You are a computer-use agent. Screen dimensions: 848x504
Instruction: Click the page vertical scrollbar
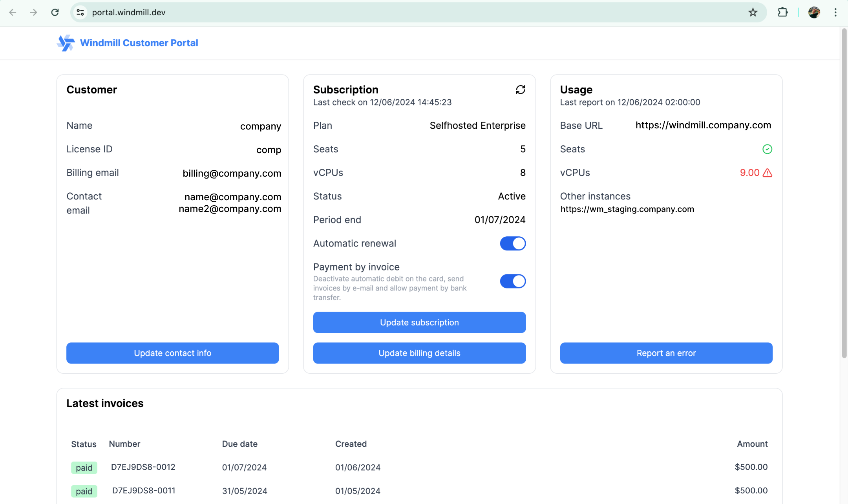click(844, 192)
